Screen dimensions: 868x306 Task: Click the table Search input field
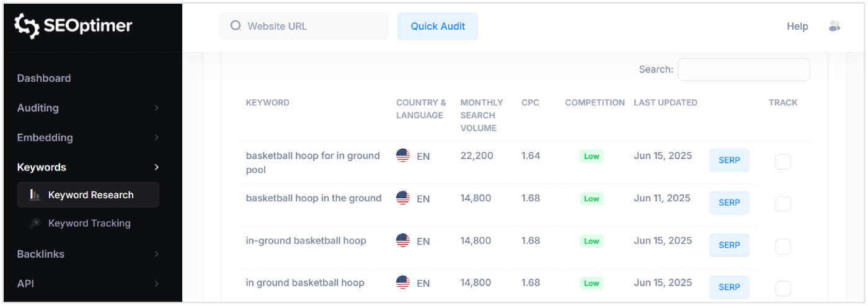743,70
